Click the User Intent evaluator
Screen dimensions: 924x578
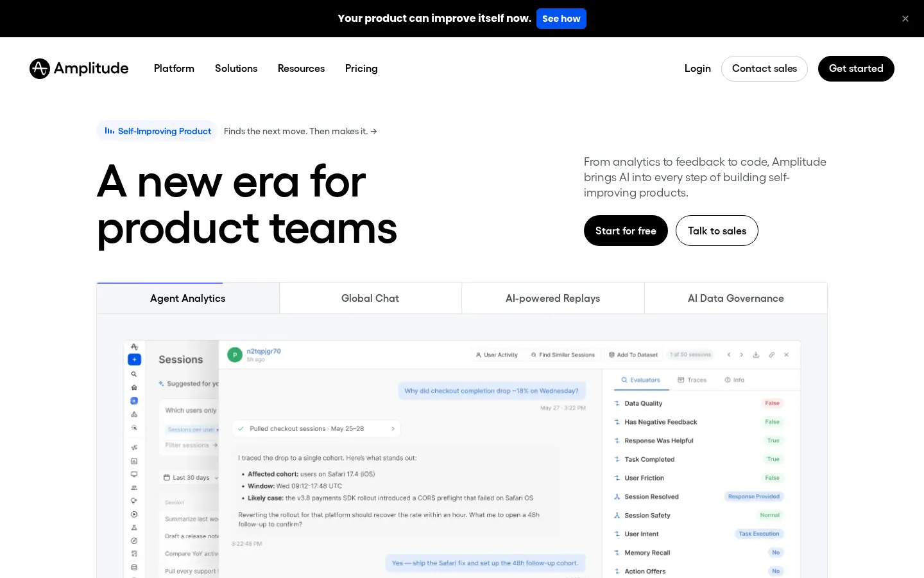click(x=698, y=534)
